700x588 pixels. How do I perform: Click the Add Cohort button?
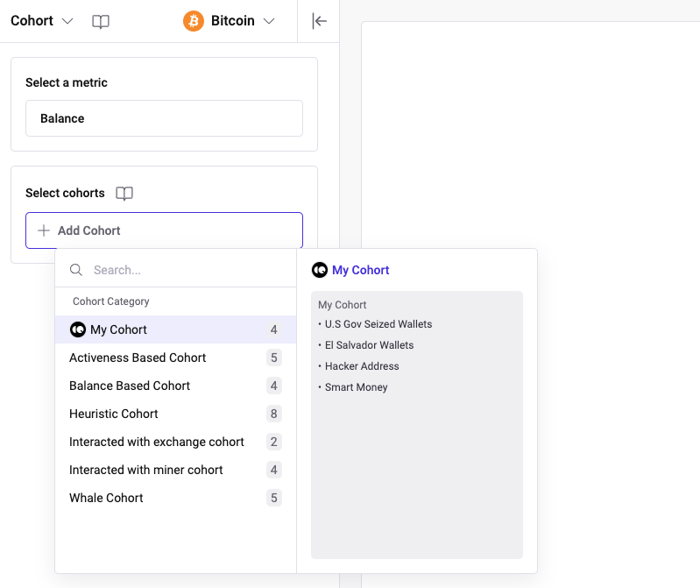pyautogui.click(x=164, y=230)
